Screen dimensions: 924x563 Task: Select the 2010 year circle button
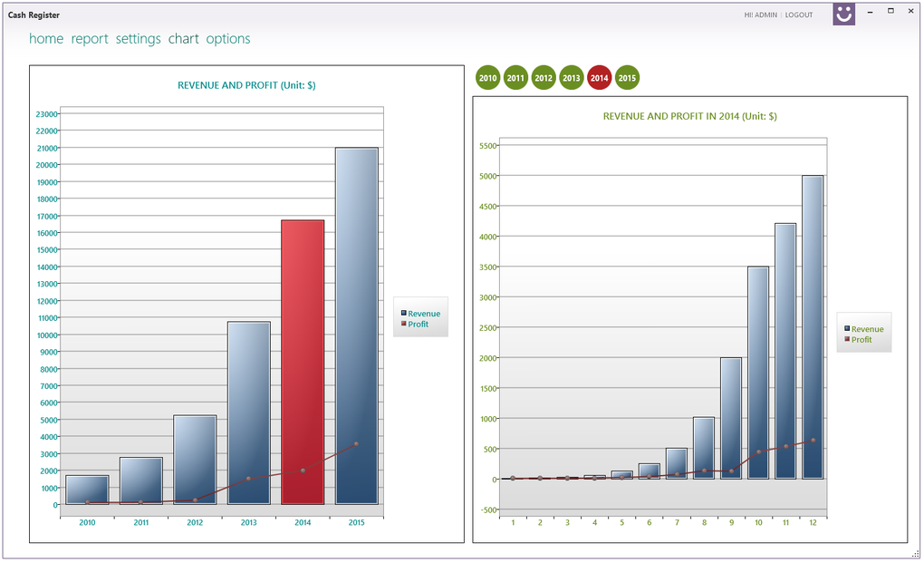(x=488, y=78)
